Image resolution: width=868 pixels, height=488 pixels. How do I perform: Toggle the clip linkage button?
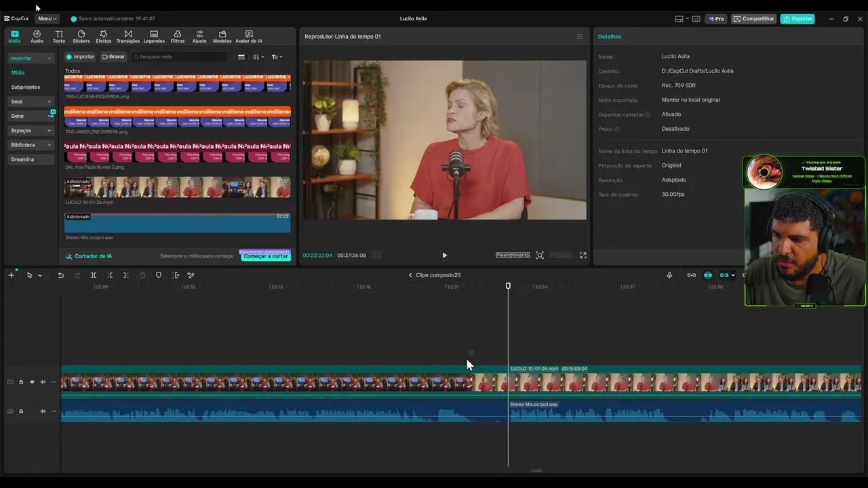point(724,275)
